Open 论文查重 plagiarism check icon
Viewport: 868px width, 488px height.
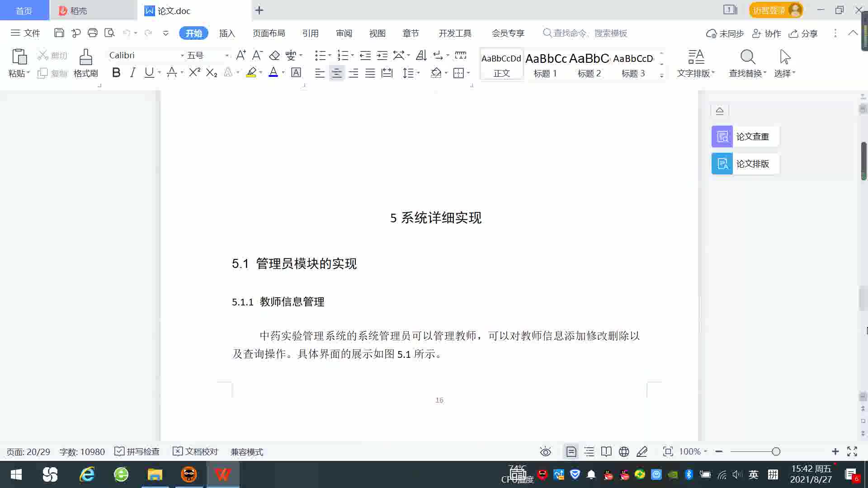click(722, 136)
